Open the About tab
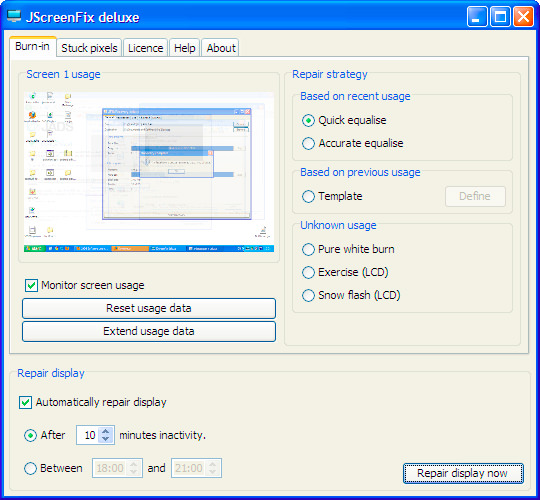This screenshot has height=500, width=540. coord(221,48)
